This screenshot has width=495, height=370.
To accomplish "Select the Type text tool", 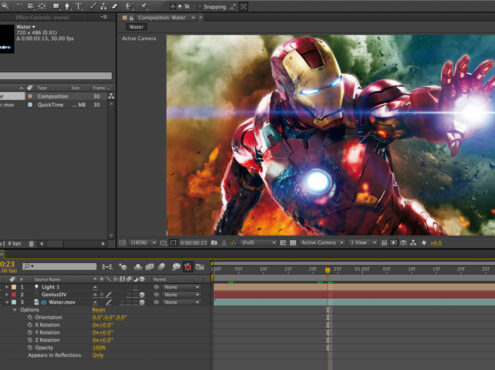I will tap(79, 6).
